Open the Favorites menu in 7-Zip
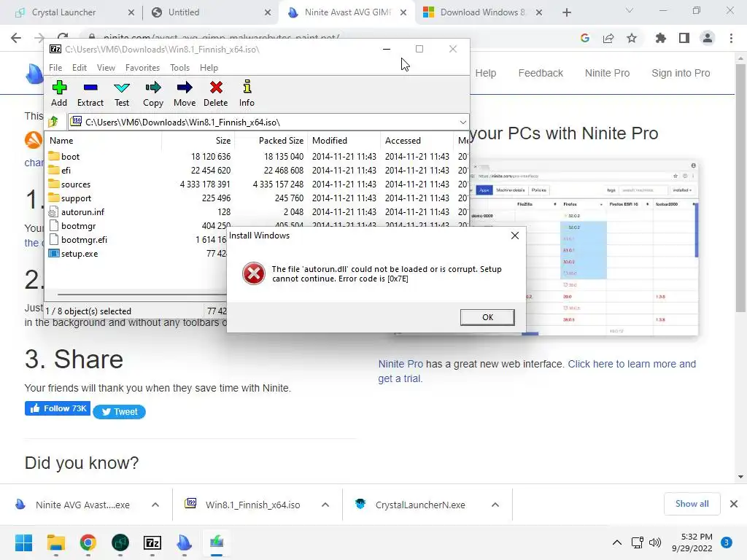The width and height of the screenshot is (747, 560). (x=142, y=68)
